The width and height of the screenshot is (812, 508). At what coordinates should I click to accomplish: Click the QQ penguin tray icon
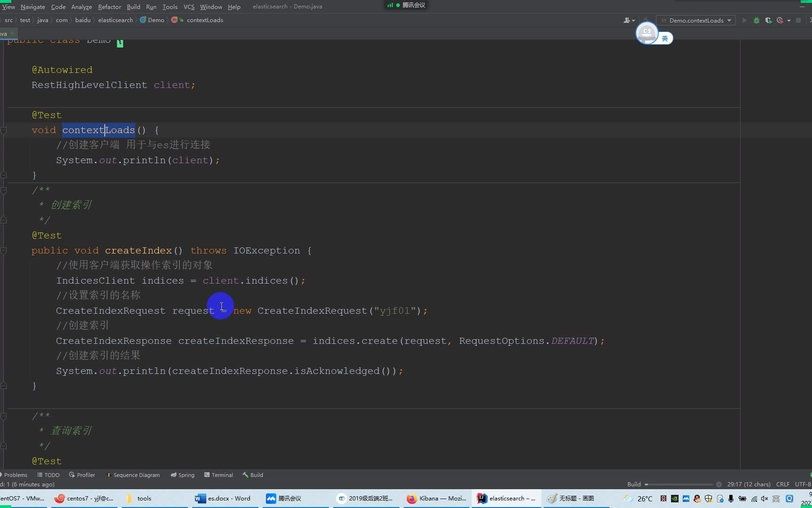tap(697, 499)
